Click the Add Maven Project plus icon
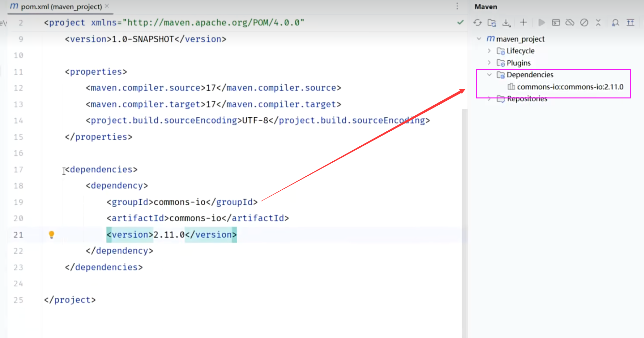This screenshot has height=338, width=644. coord(523,22)
